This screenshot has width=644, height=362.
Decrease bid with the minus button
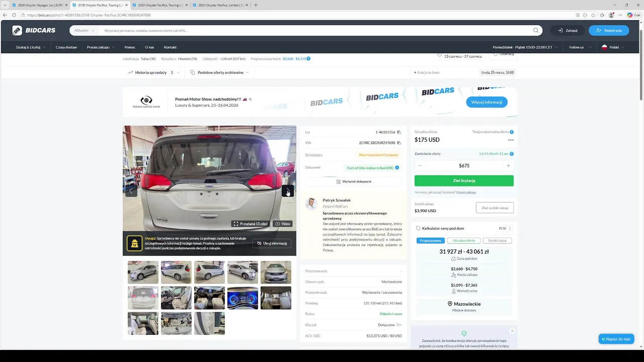420,165
